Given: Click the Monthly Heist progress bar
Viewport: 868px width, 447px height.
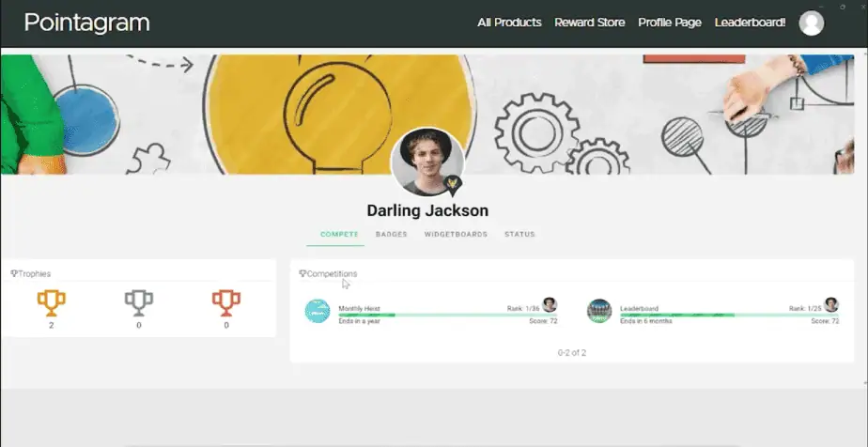Looking at the screenshot, I should [448, 315].
